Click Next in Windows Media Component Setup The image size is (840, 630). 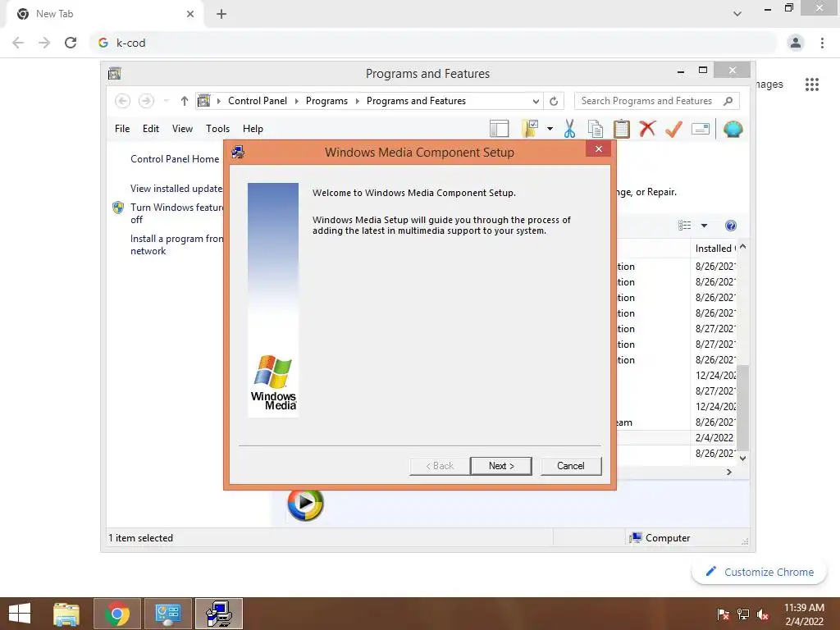[501, 466]
